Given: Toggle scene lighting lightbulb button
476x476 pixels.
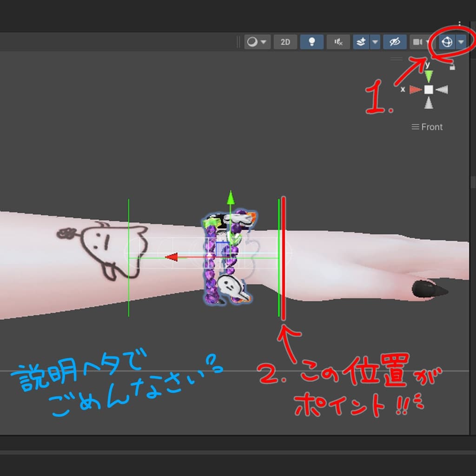Looking at the screenshot, I should click(312, 41).
